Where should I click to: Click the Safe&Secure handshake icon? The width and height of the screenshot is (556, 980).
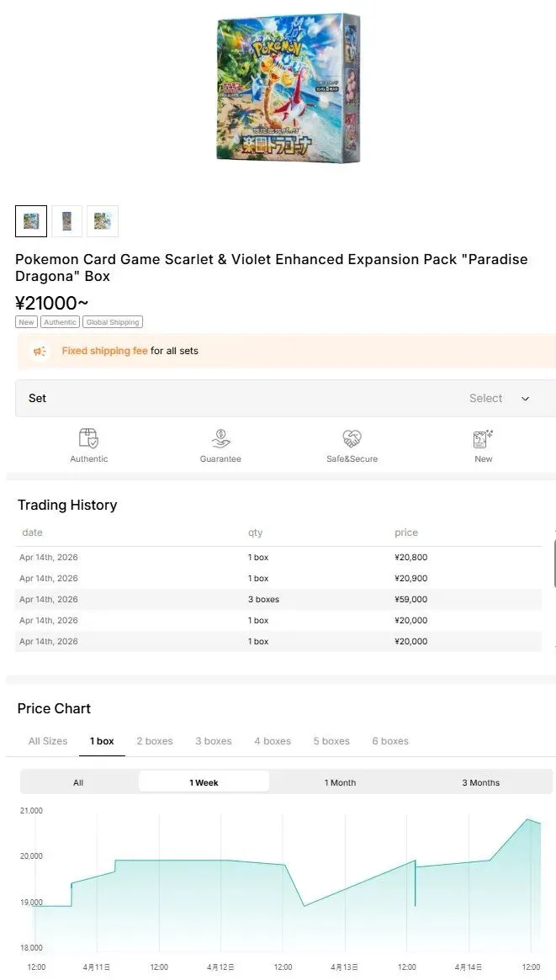coord(352,438)
